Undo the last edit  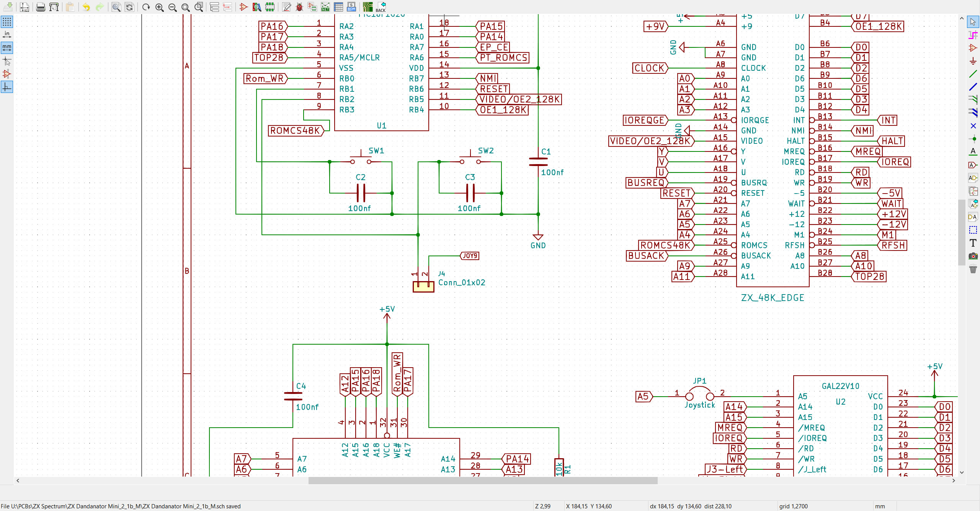(87, 7)
